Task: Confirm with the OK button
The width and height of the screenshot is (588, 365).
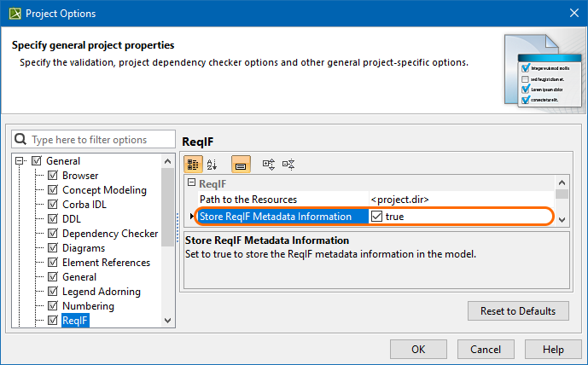Action: coord(417,349)
